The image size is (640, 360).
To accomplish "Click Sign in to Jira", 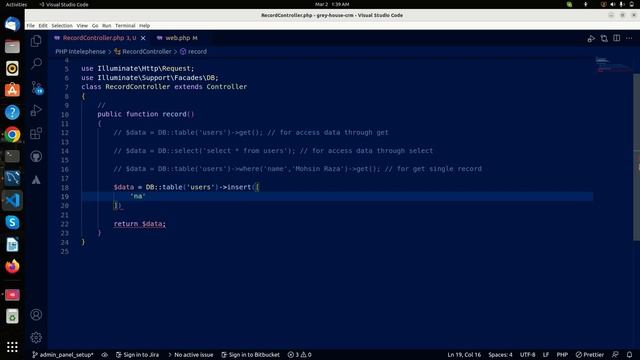I will coord(137,355).
